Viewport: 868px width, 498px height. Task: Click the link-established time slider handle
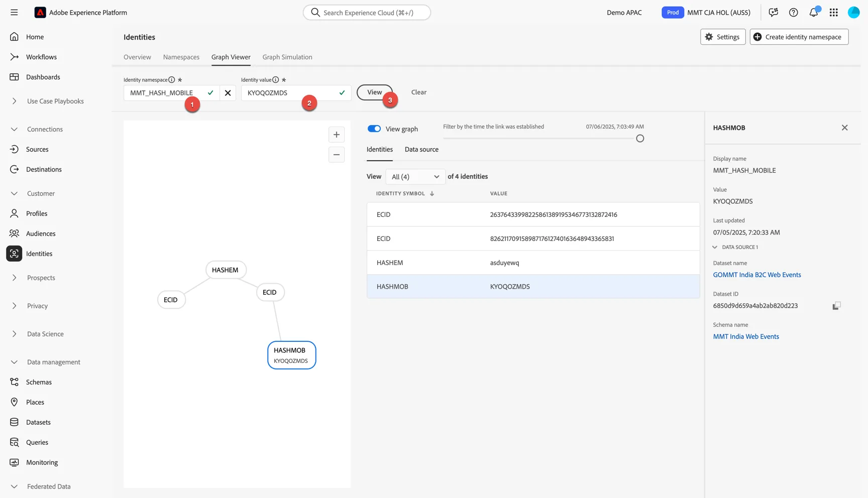pyautogui.click(x=640, y=139)
